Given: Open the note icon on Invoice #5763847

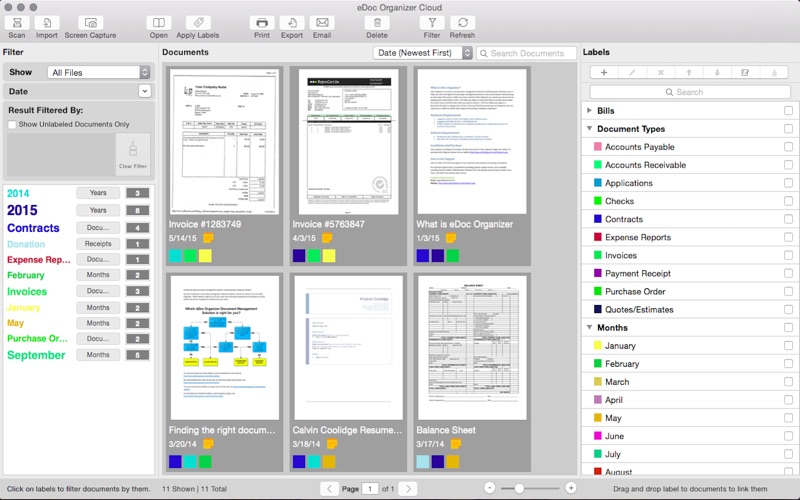Looking at the screenshot, I should [327, 238].
